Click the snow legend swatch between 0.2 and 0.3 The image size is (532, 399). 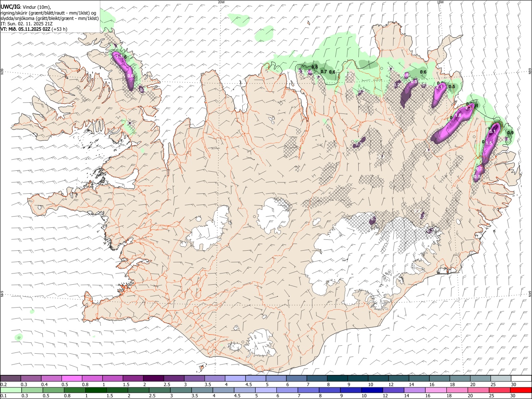point(11,378)
